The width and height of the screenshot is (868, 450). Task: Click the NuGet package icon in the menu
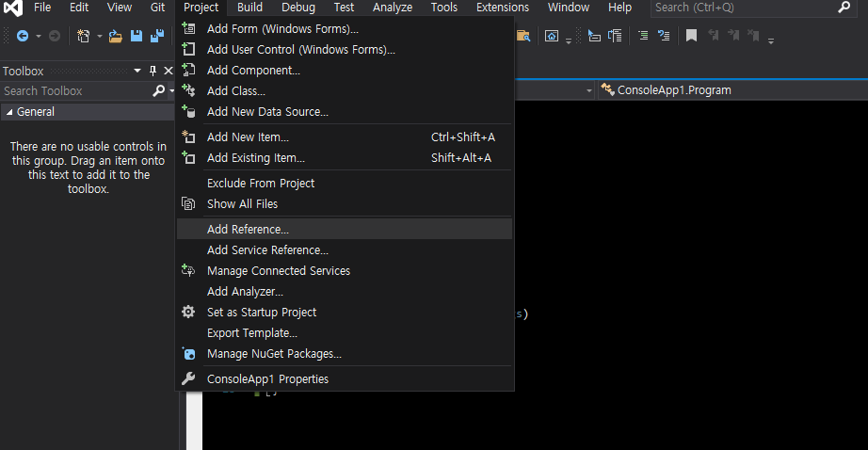coord(188,353)
